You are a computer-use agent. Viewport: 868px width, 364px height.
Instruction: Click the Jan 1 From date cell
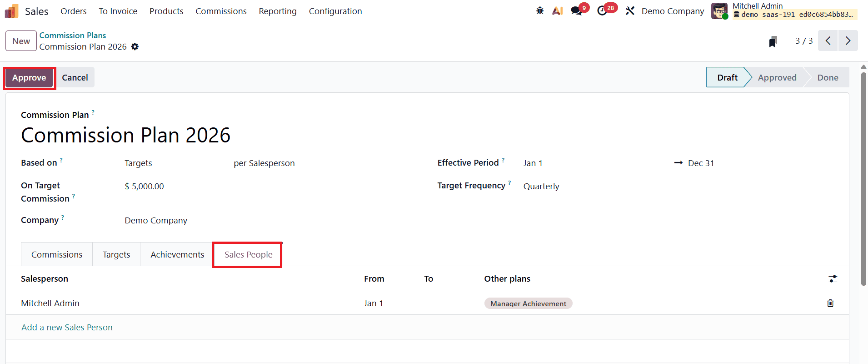tap(374, 303)
